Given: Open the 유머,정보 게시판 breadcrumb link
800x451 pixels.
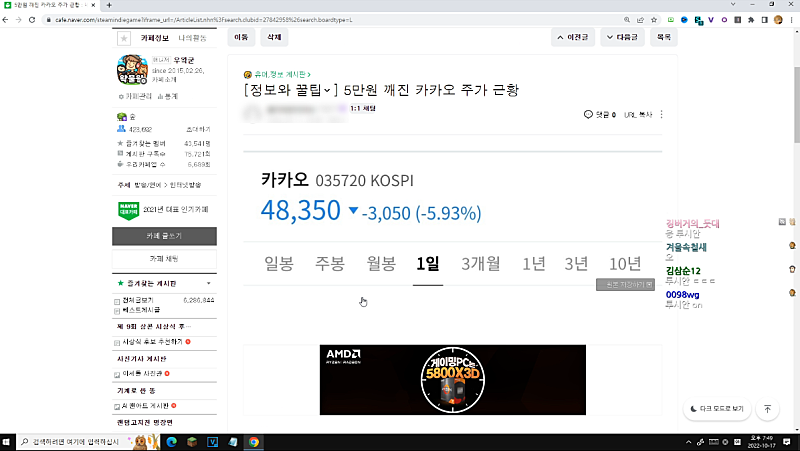Looking at the screenshot, I should (282, 74).
